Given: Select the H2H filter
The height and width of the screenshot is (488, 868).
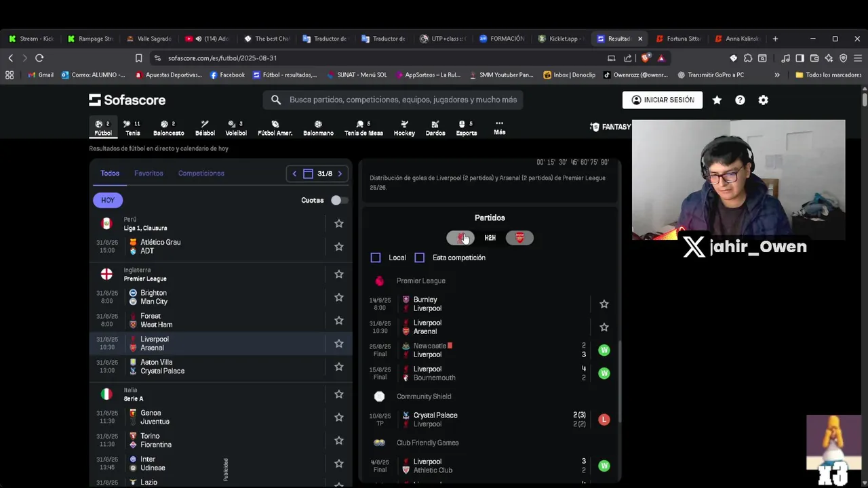Looking at the screenshot, I should coord(490,238).
